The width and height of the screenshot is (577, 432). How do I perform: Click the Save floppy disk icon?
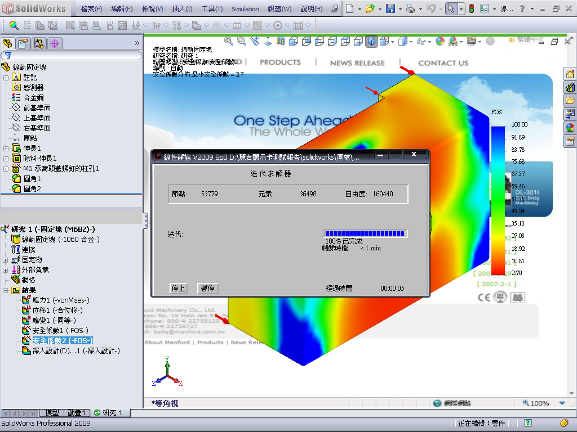coord(390,8)
